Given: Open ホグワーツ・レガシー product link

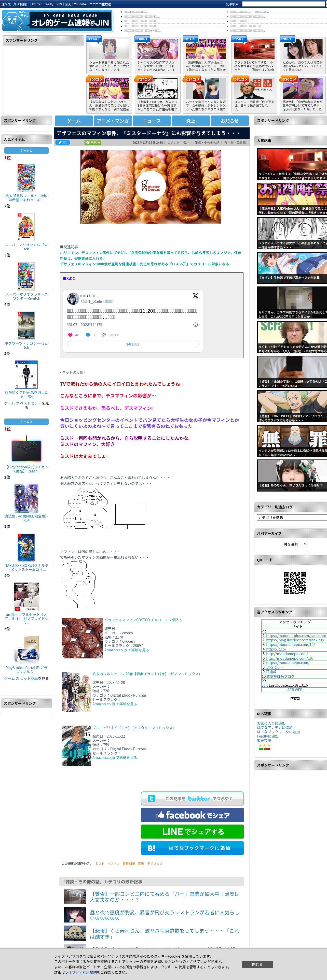Looking at the screenshot, I should [26, 345].
